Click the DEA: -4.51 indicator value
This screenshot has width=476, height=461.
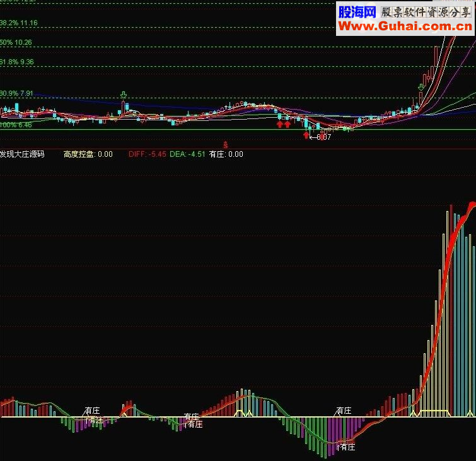click(187, 154)
